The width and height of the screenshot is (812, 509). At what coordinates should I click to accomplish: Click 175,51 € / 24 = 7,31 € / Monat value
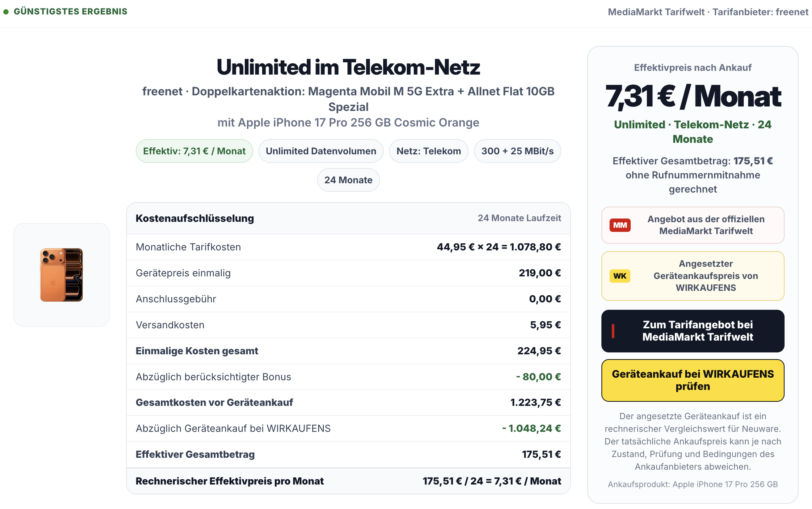(x=492, y=481)
